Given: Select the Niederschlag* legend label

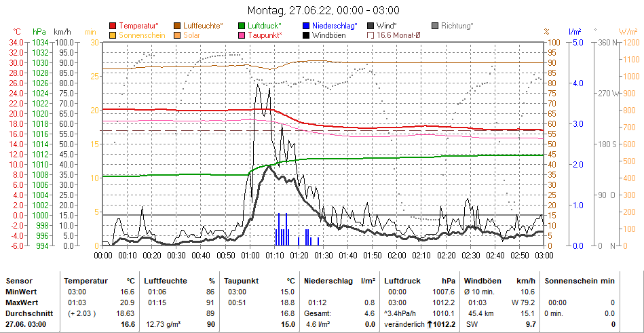Looking at the screenshot, I should pyautogui.click(x=335, y=26).
